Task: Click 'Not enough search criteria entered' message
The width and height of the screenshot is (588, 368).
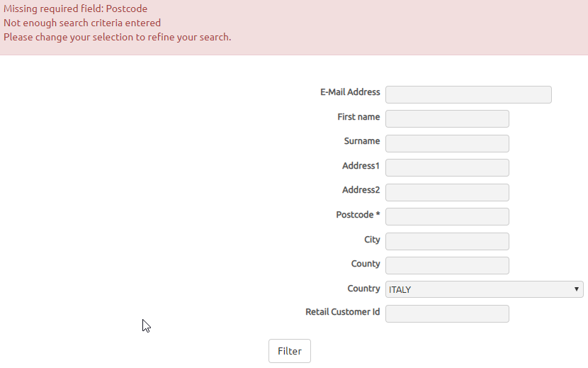Action: click(x=82, y=23)
